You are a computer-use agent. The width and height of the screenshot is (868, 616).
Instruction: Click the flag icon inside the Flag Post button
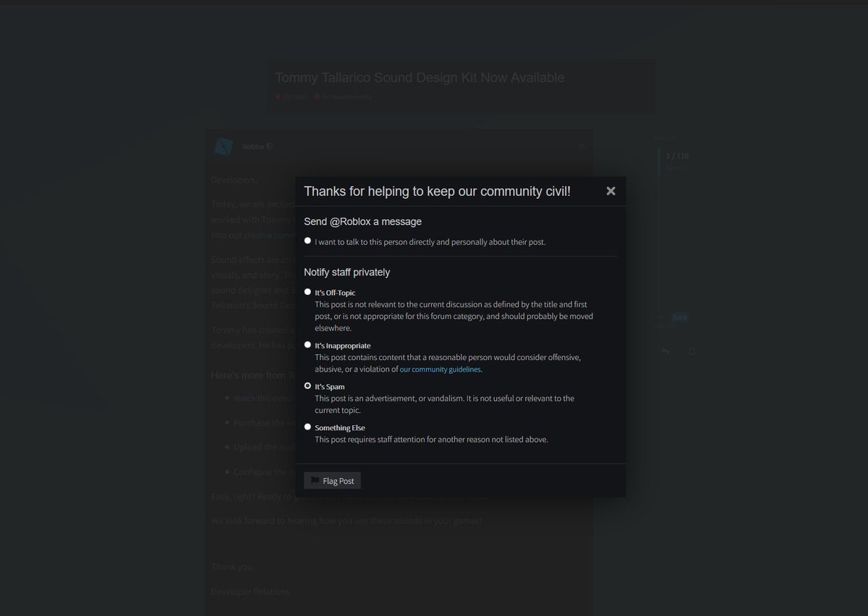coord(315,479)
